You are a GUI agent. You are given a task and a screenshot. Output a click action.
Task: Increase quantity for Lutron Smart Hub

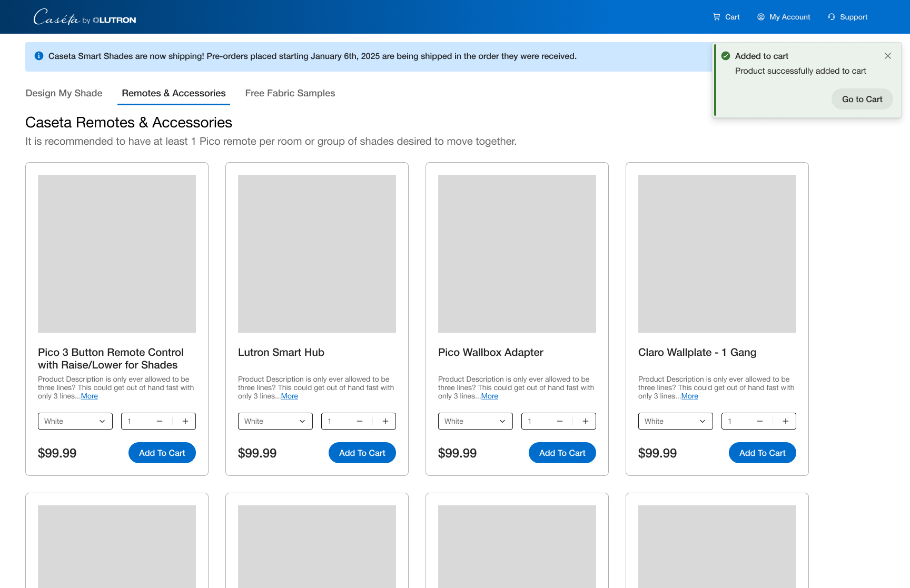point(385,421)
